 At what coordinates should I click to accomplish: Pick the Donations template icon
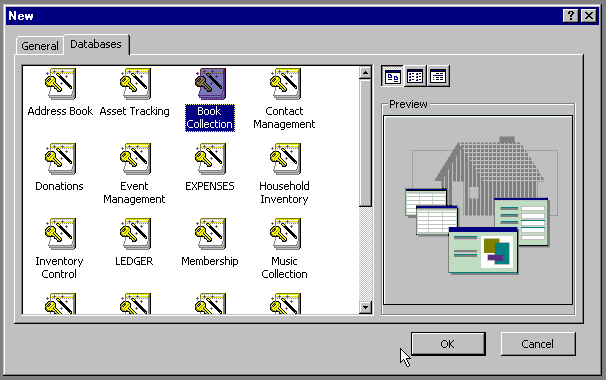click(x=60, y=159)
